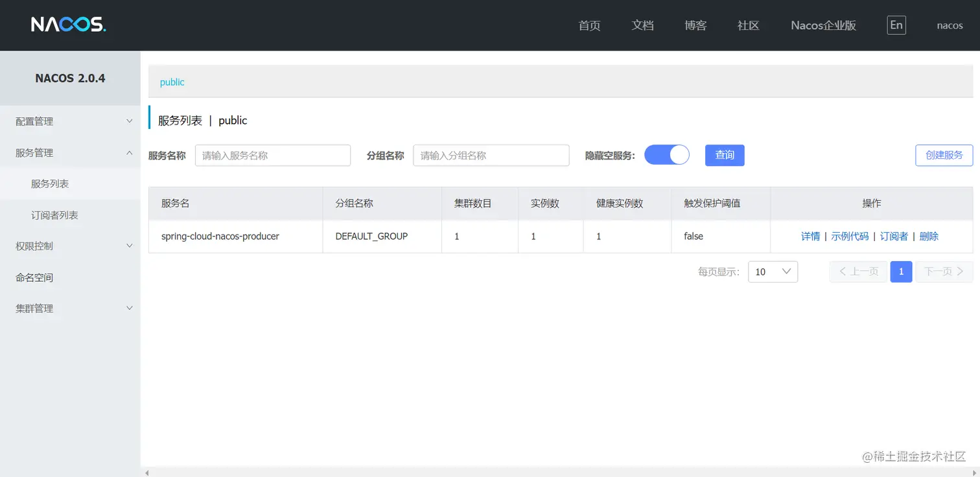Open 详情 for spring-cloud-nacos-producer

[811, 236]
